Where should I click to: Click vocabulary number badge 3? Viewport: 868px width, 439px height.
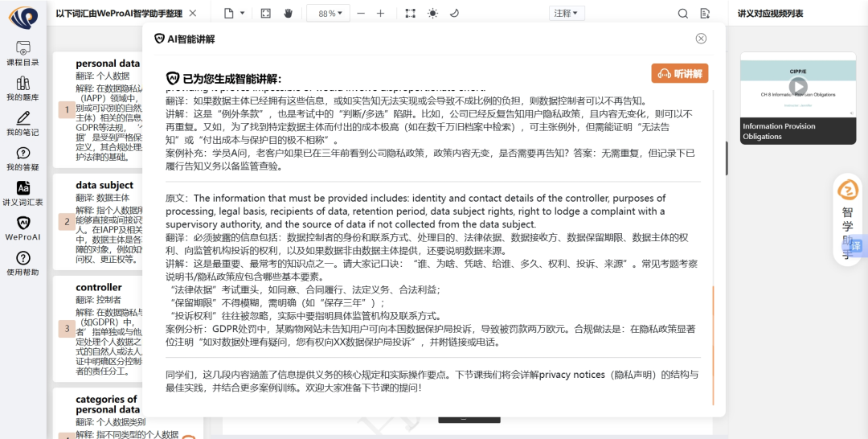click(x=67, y=329)
